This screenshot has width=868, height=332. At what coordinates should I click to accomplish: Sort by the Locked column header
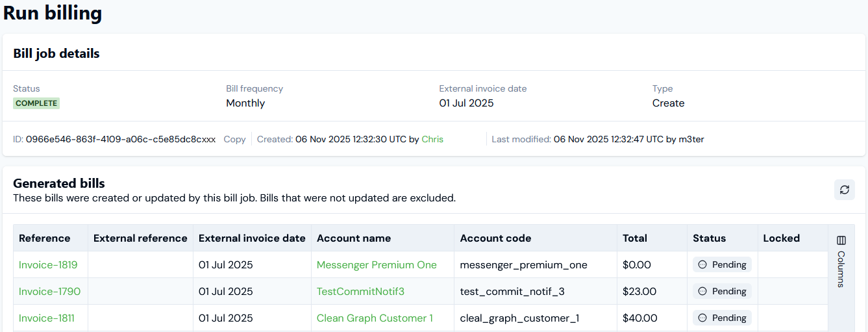click(781, 238)
